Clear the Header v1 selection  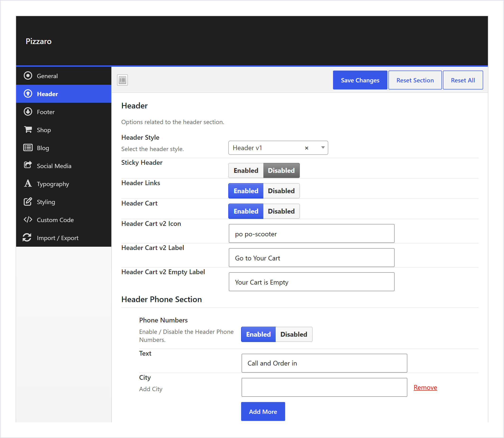[306, 148]
